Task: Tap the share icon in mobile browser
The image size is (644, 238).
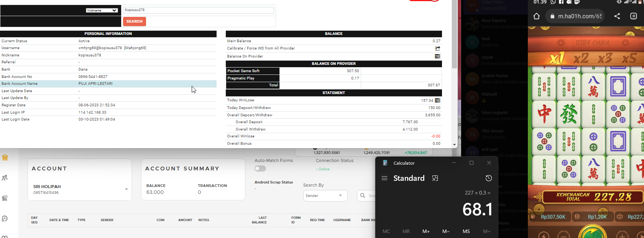Action: pos(617,16)
